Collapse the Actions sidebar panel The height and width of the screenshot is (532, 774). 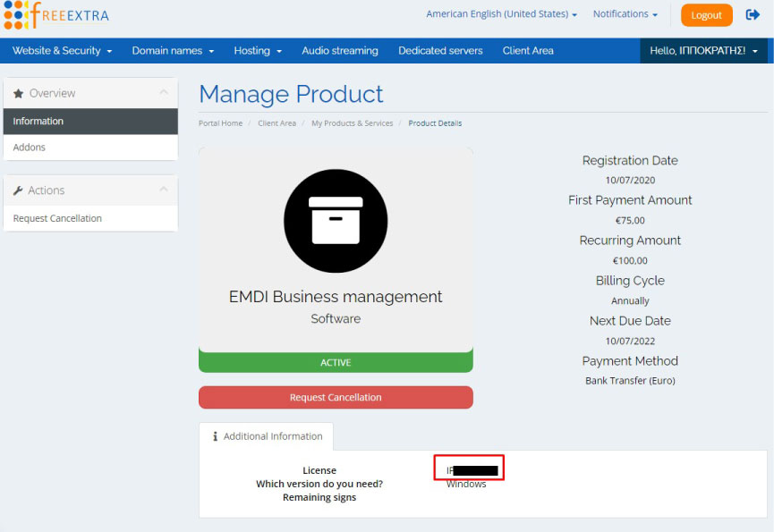click(x=164, y=190)
